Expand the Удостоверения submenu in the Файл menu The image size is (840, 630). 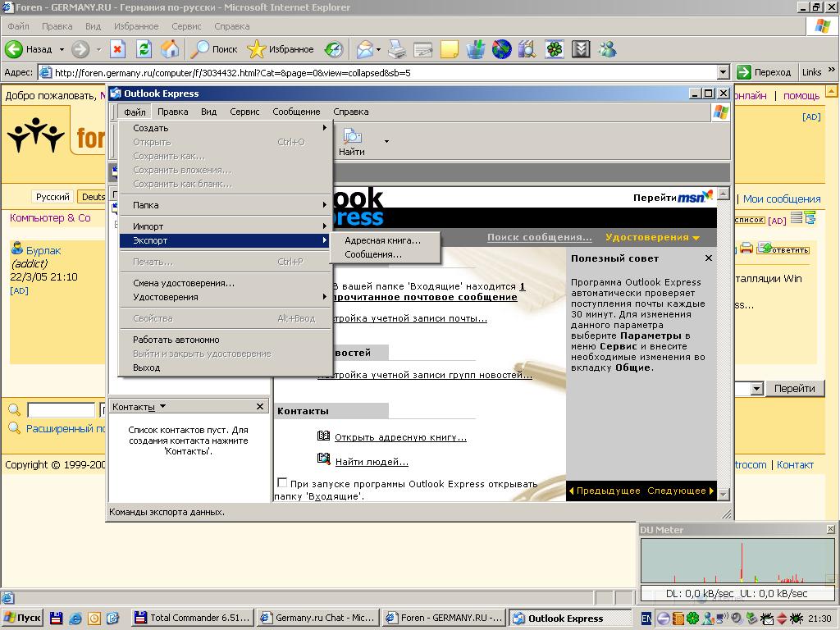226,297
